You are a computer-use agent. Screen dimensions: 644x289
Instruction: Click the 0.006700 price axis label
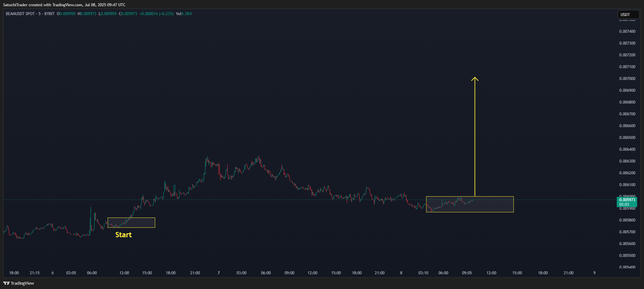(x=627, y=114)
